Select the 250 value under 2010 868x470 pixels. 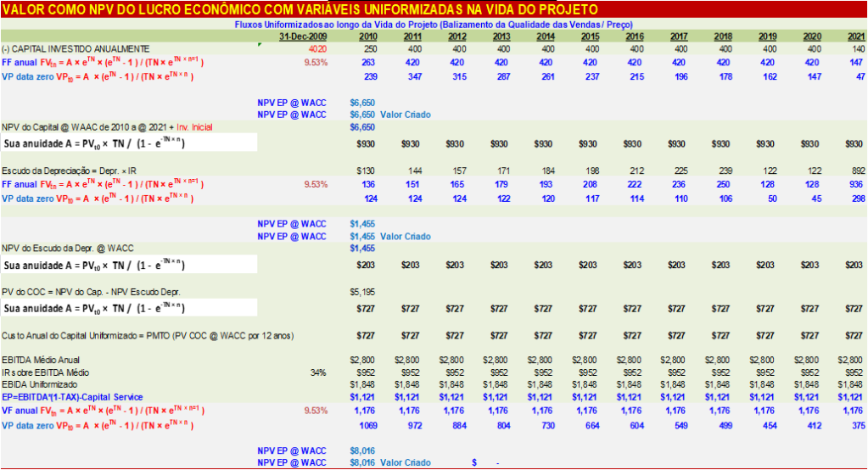[x=370, y=49]
